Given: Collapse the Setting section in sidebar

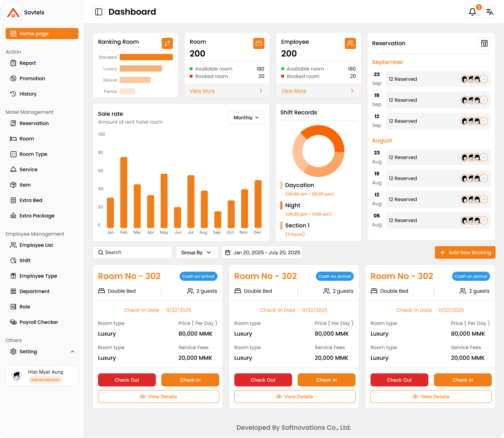Looking at the screenshot, I should [72, 351].
